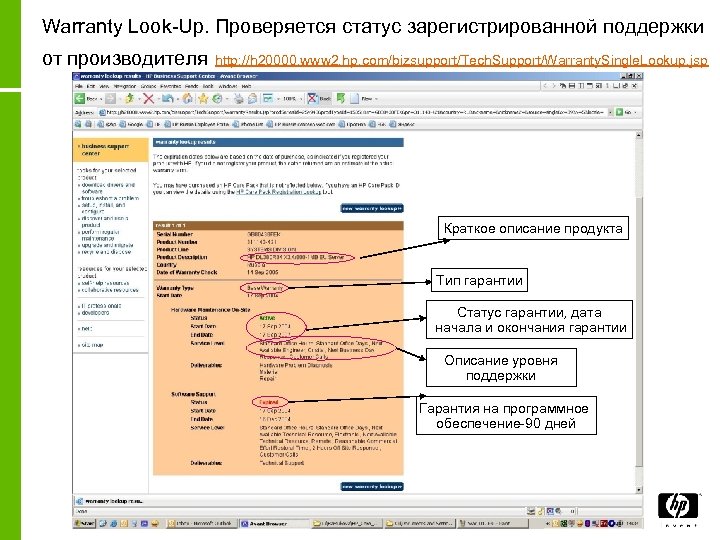
Task: Click the green Back arrow in Avant Browser toolbar
Action: coord(80,98)
